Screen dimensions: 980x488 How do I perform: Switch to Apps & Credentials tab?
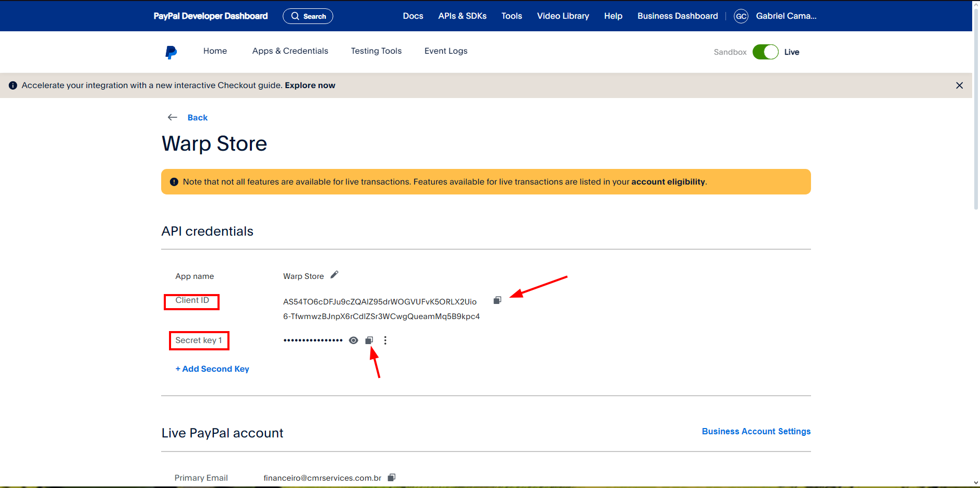coord(290,51)
